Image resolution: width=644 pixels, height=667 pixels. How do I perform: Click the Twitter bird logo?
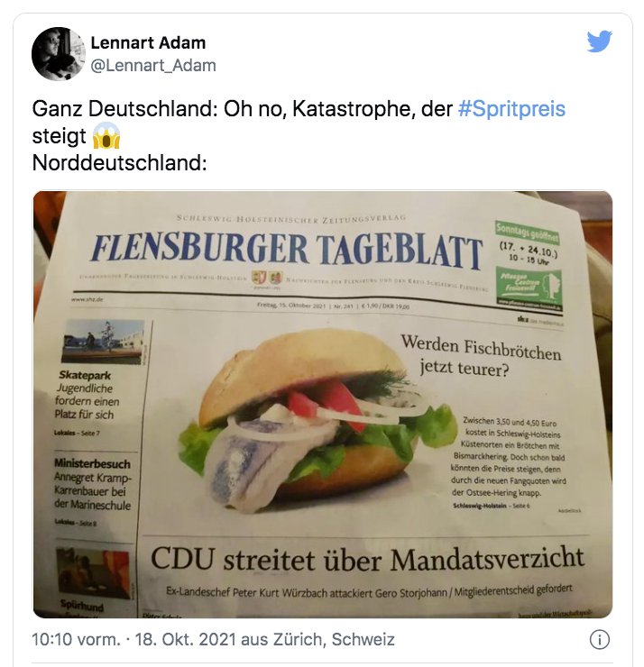click(599, 41)
